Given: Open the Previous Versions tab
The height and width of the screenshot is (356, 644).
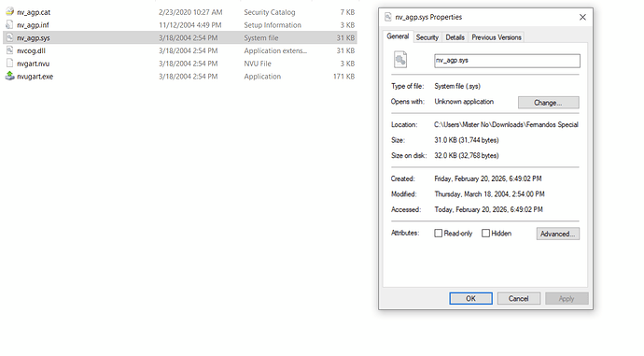Looking at the screenshot, I should click(497, 37).
